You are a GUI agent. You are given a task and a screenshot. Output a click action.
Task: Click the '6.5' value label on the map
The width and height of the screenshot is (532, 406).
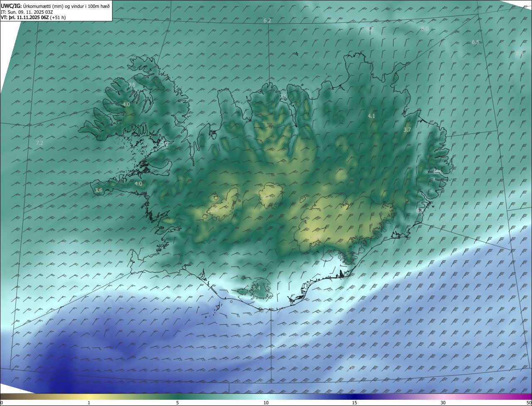click(x=475, y=42)
